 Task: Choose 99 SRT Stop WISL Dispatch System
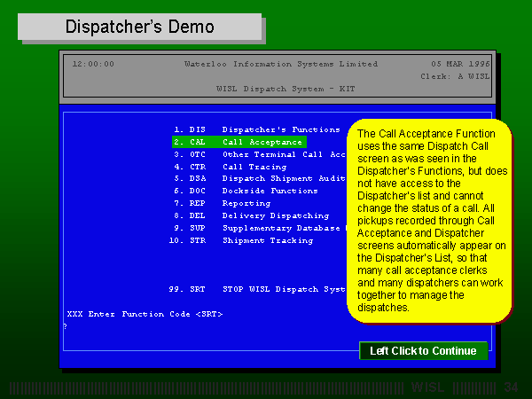click(257, 289)
